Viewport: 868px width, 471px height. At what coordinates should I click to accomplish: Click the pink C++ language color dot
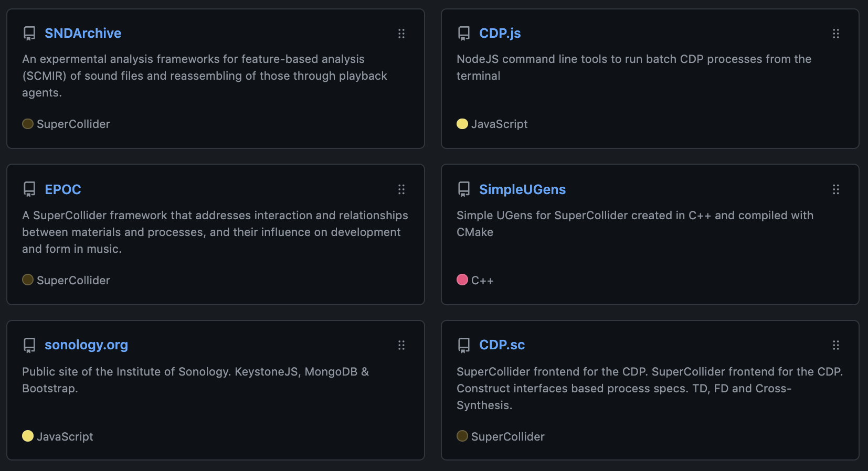pos(462,280)
